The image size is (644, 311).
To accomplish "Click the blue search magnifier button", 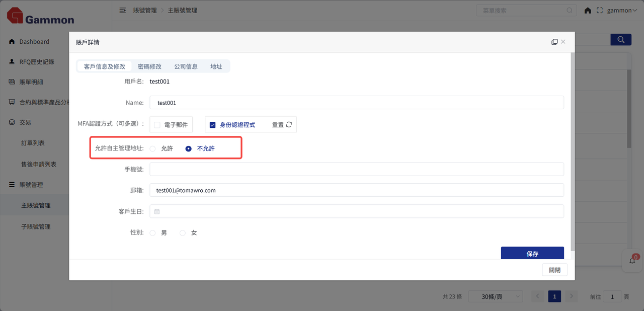I will tap(621, 40).
